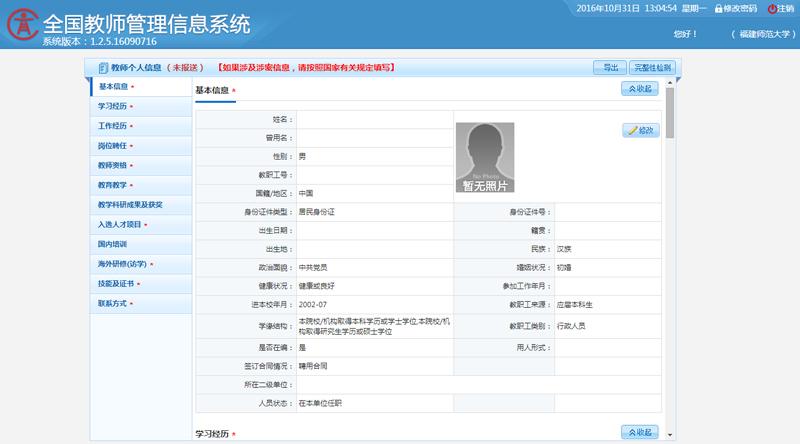Click the 基本信息 section heading
This screenshot has height=444, width=800.
point(212,90)
